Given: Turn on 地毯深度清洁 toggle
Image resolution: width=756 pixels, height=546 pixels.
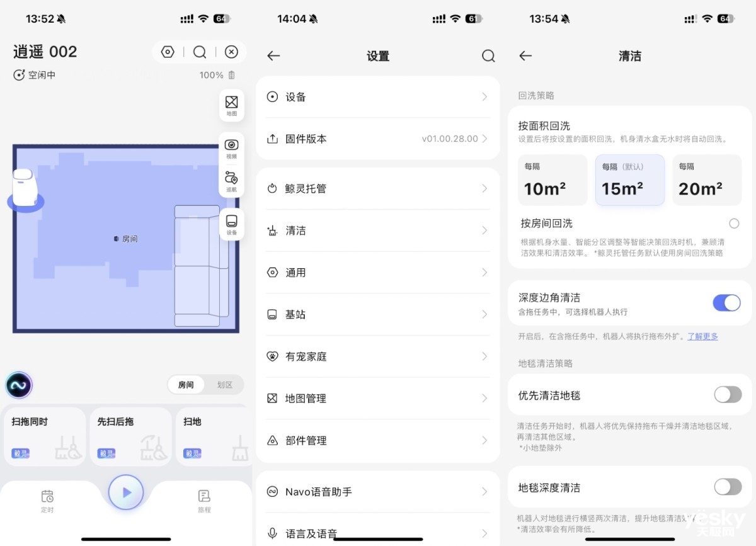Looking at the screenshot, I should 728,487.
